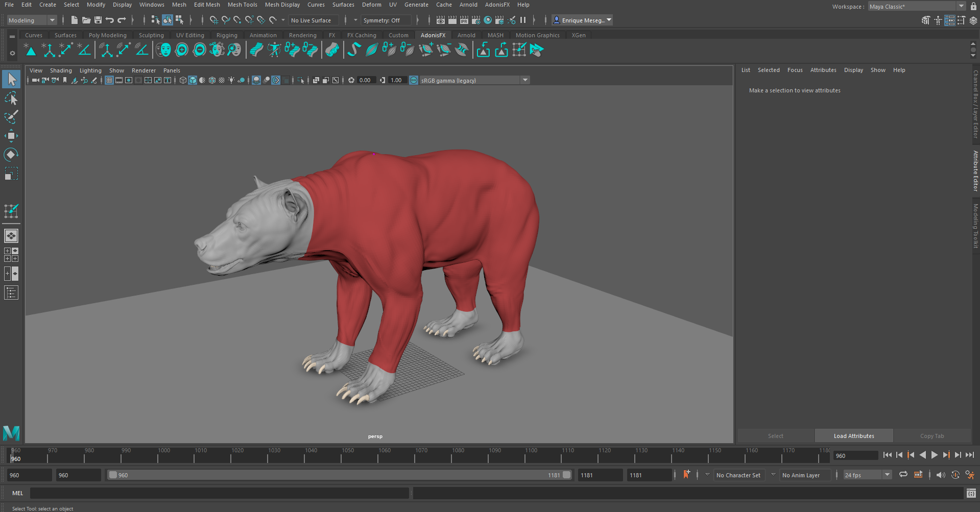Save the scene with the floppy icon
The image size is (980, 512).
click(x=98, y=20)
